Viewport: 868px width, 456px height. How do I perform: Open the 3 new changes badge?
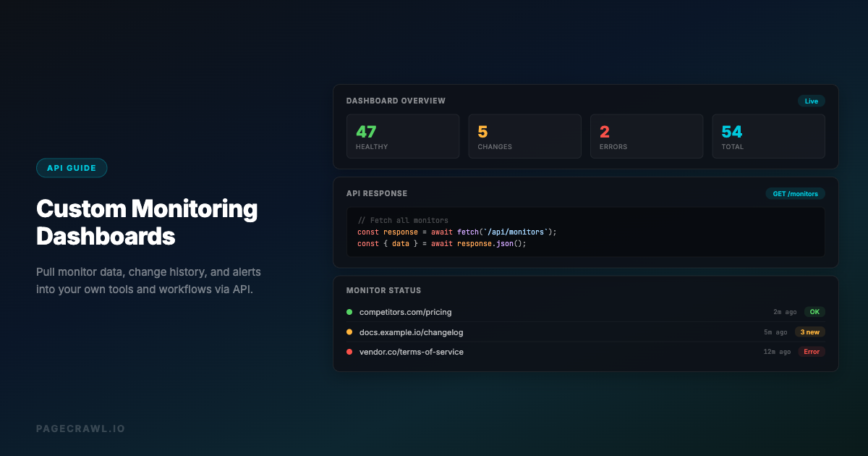810,332
